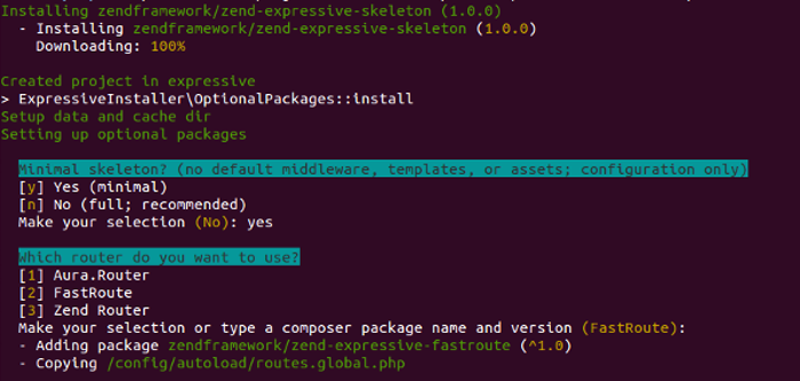Click 'Created project in expressive' message
Viewport: 800px width, 381px height.
128,82
